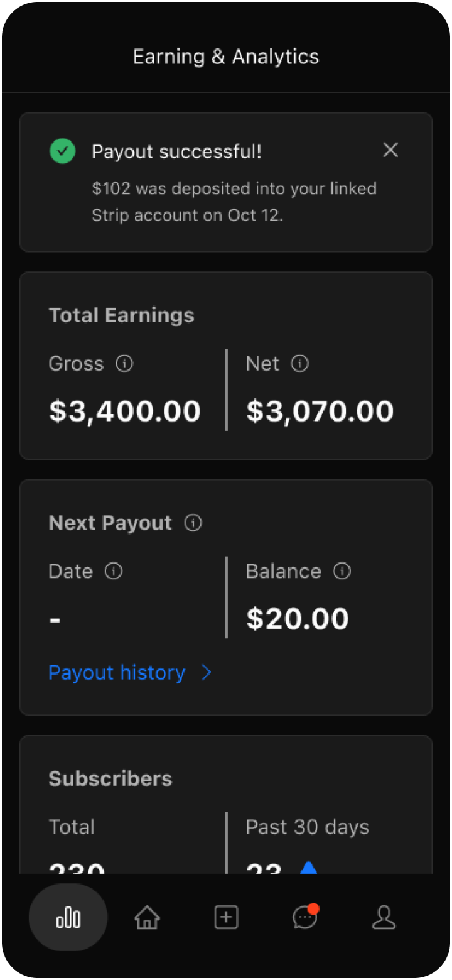Go to the Home tab
Viewport: 452px width, 980px height.
(147, 918)
